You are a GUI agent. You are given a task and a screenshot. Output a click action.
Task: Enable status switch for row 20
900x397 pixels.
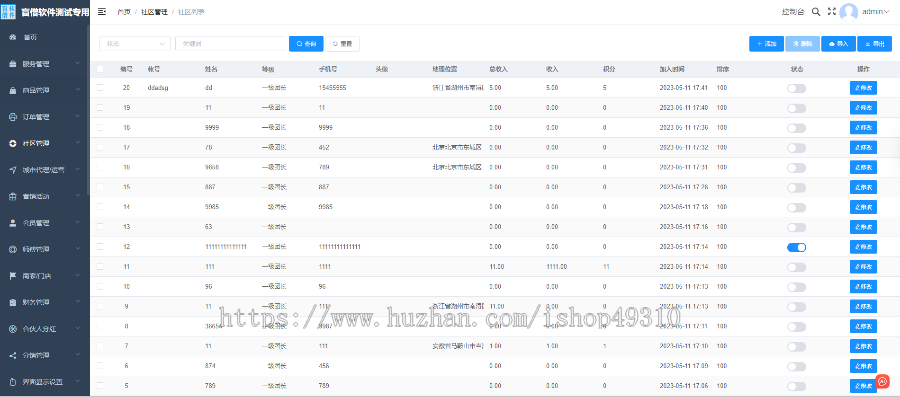797,88
